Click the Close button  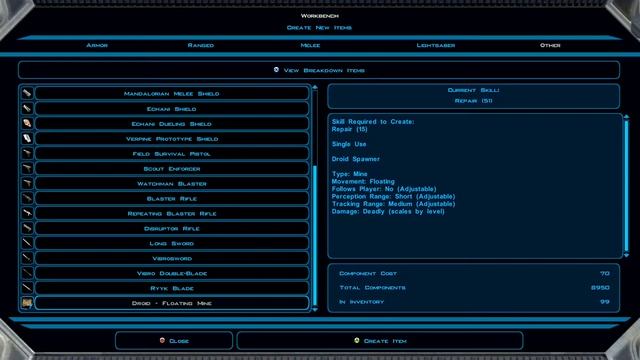pos(174,341)
